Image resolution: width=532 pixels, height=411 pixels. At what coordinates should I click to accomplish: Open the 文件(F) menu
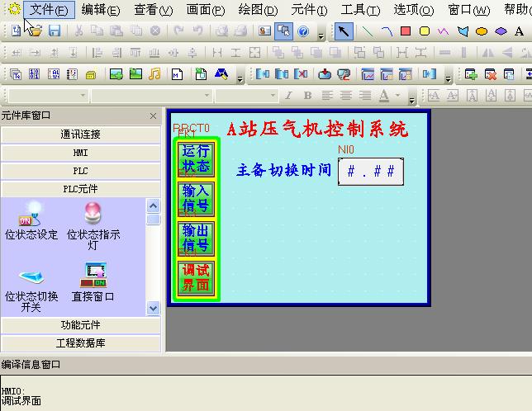coord(49,10)
